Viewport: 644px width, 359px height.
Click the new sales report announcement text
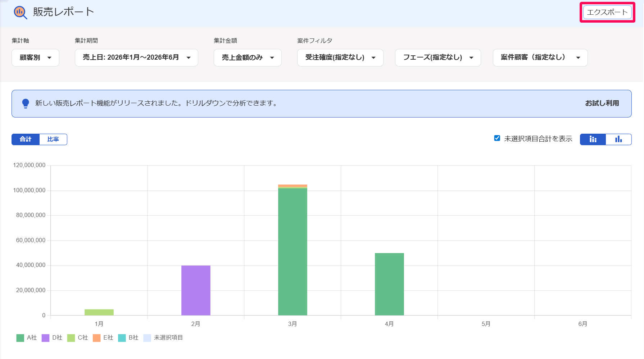point(157,103)
